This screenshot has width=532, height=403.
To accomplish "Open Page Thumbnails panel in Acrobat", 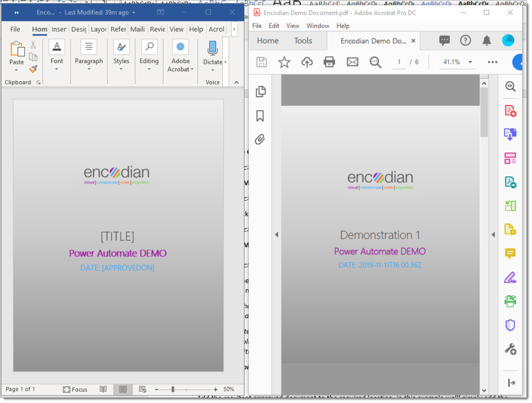I will pyautogui.click(x=260, y=92).
